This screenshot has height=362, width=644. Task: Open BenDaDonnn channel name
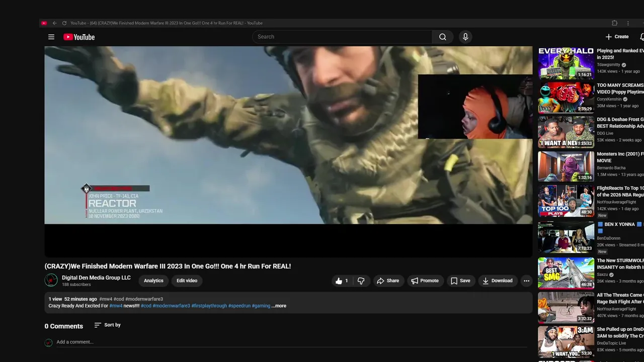(x=609, y=238)
